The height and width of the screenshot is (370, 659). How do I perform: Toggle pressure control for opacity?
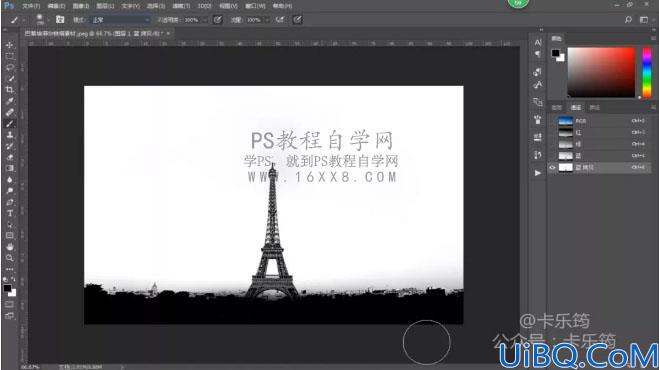coord(217,19)
